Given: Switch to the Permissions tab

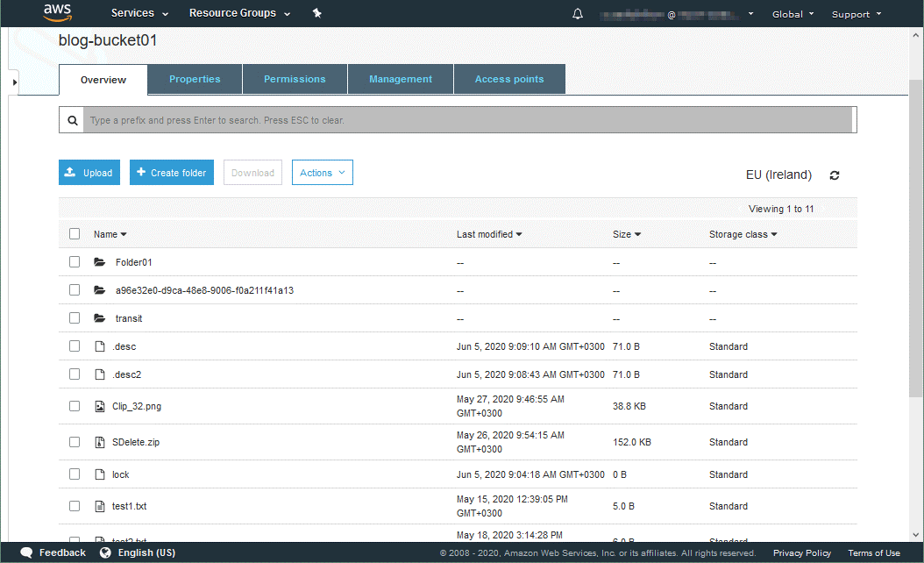Looking at the screenshot, I should click(x=295, y=79).
